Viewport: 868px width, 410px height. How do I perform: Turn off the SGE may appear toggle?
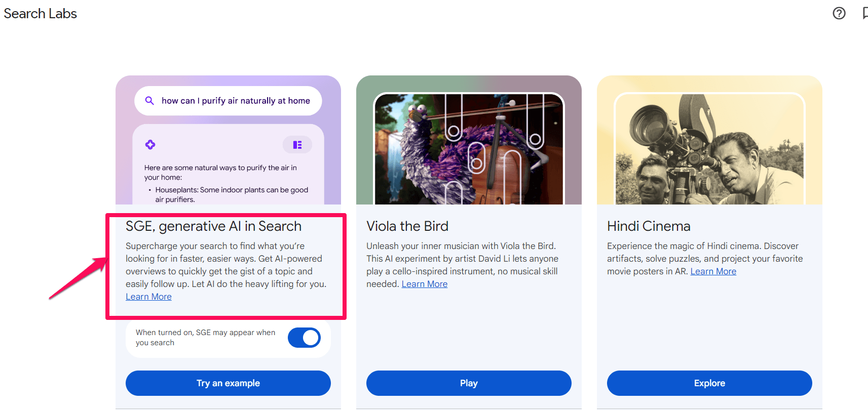304,338
